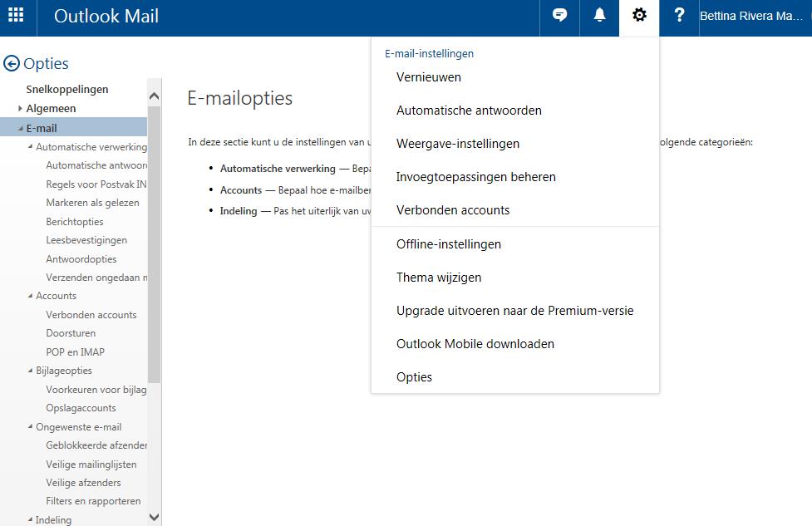Open the notifications bell icon
The height and width of the screenshot is (526, 812).
(599, 16)
